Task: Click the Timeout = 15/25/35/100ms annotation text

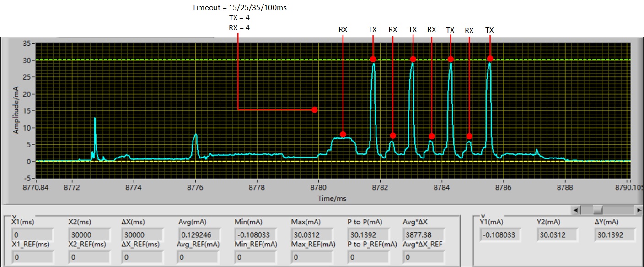Action: click(240, 7)
